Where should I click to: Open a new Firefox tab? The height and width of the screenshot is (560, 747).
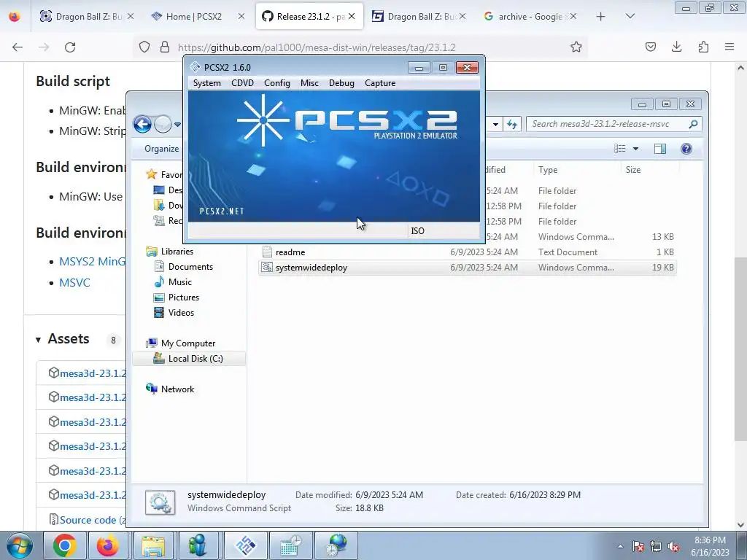click(x=601, y=17)
